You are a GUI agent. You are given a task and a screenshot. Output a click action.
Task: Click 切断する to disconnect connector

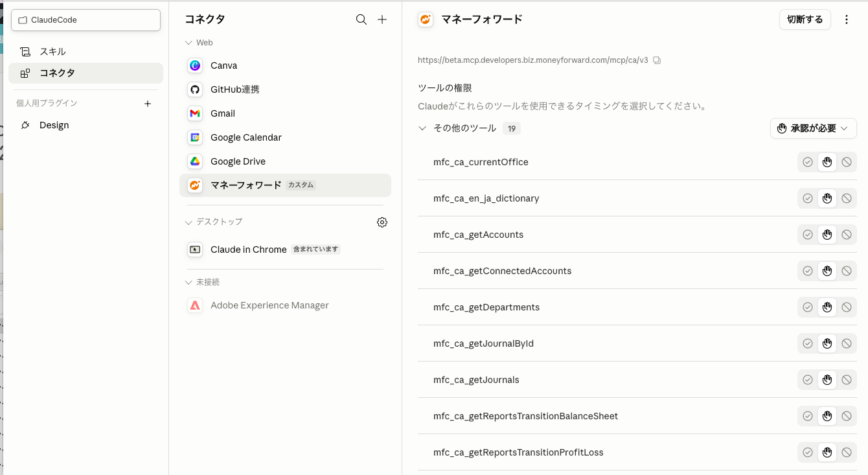[805, 19]
